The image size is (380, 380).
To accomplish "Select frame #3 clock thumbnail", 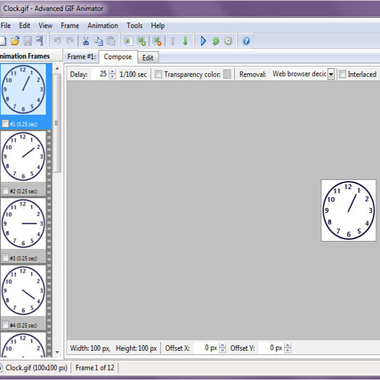I will click(23, 223).
